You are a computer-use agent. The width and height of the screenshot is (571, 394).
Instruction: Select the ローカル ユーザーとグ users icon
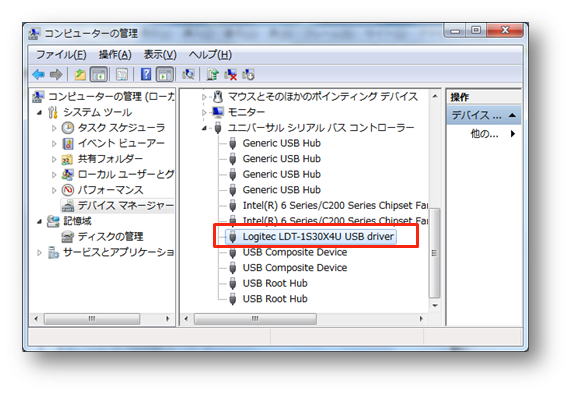[67, 174]
